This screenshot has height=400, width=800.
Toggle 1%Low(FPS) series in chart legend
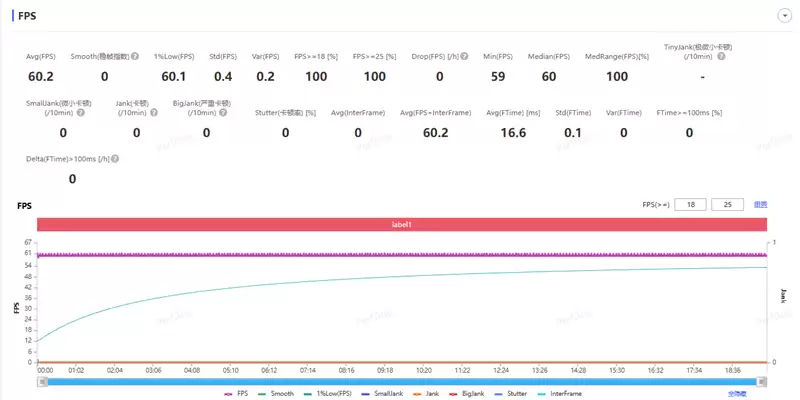pyautogui.click(x=330, y=394)
